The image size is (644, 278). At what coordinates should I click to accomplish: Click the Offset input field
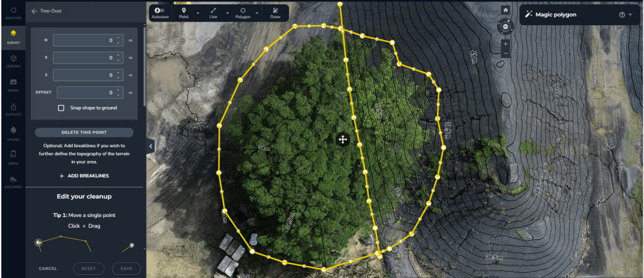point(90,92)
